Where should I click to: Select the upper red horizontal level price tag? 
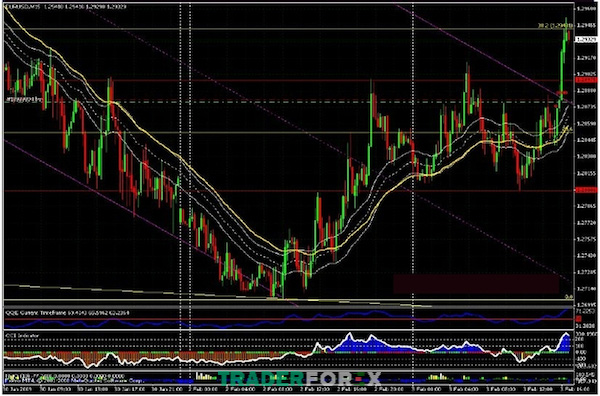[x=585, y=80]
